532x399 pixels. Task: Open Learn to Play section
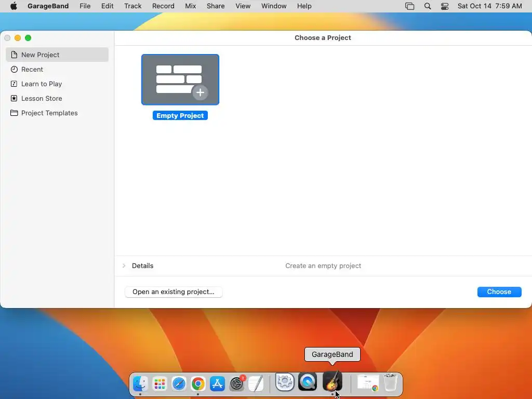57,84
